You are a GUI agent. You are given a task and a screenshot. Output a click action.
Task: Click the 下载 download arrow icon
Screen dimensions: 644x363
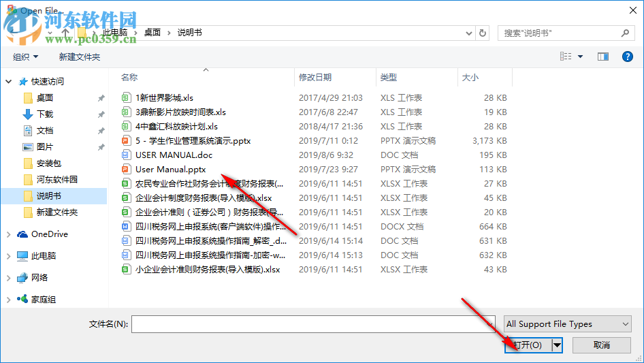coord(28,114)
